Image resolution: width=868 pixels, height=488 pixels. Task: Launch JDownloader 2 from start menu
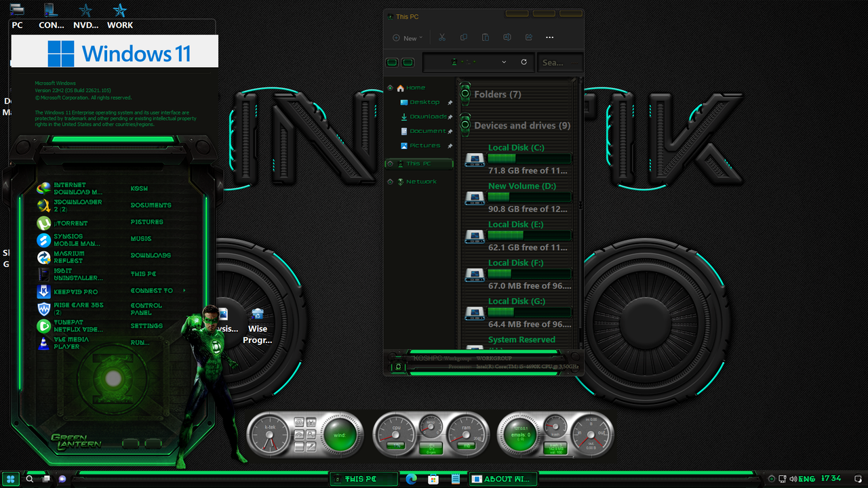(70, 205)
